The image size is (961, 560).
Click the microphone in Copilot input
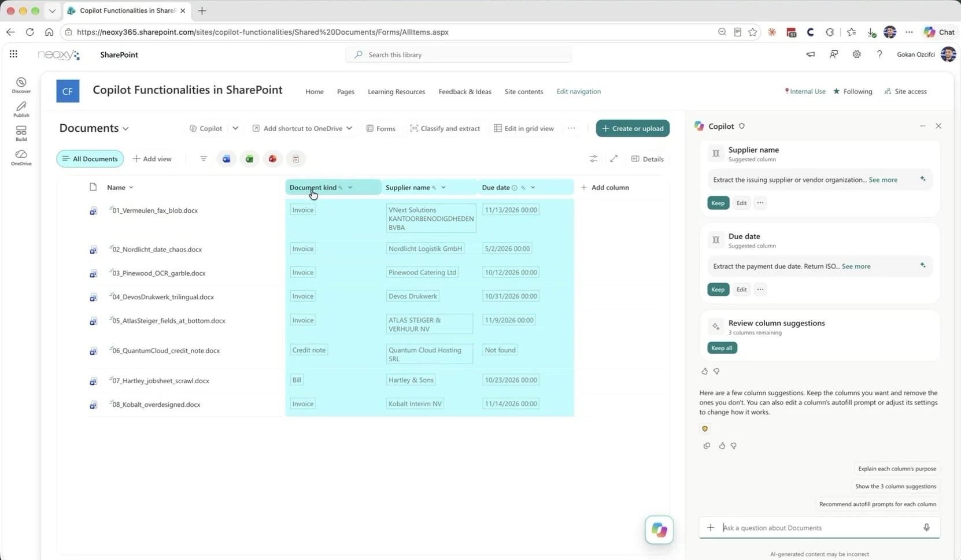point(926,528)
